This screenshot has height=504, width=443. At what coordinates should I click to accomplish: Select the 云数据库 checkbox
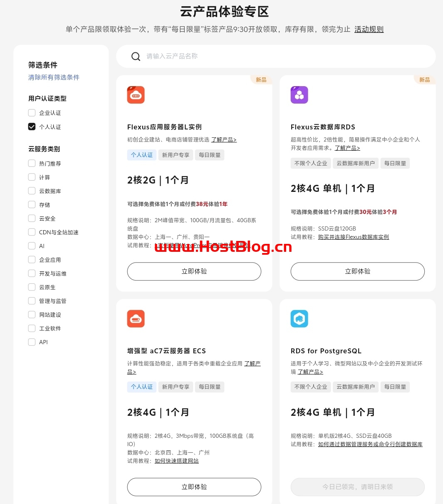click(32, 191)
